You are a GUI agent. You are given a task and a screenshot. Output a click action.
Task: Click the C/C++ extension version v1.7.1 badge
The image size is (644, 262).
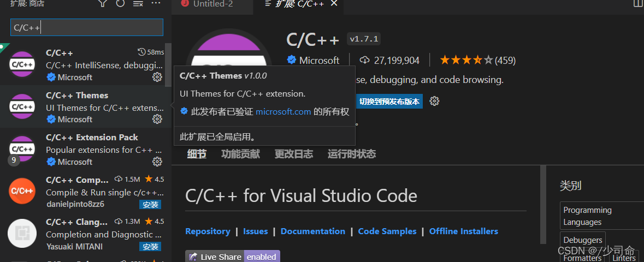(364, 39)
